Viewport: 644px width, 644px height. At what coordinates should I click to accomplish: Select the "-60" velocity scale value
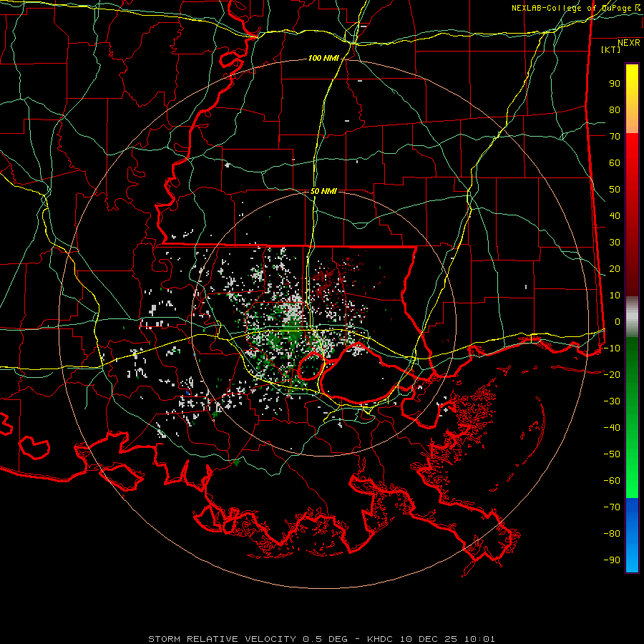pos(612,481)
